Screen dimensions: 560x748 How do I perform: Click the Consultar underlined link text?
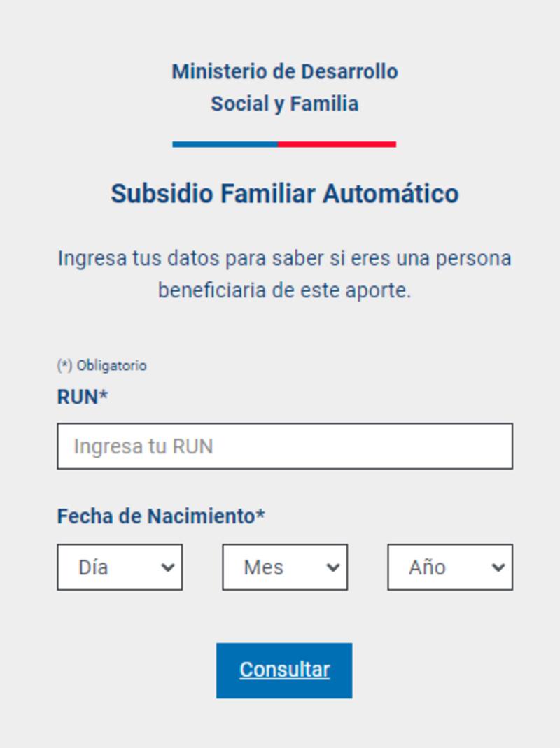point(284,669)
